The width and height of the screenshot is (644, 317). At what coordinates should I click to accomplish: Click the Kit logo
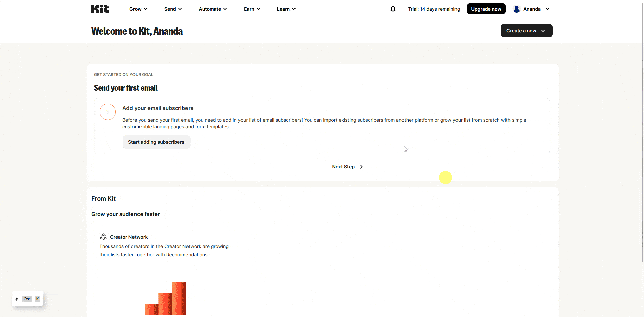[100, 9]
